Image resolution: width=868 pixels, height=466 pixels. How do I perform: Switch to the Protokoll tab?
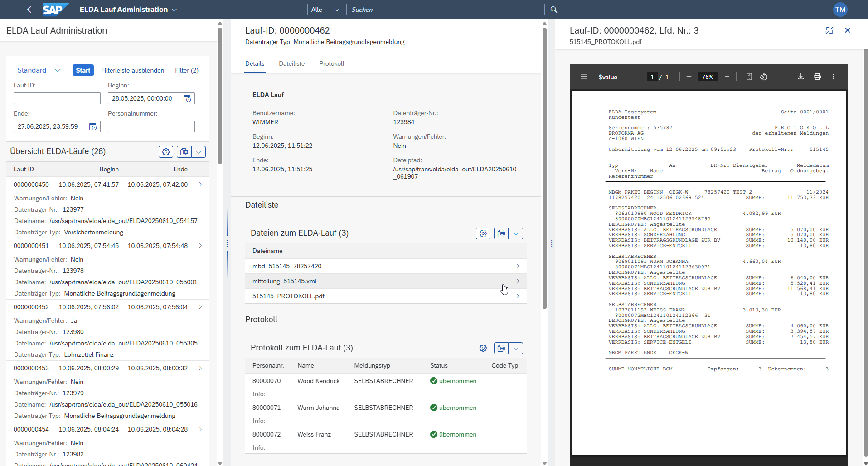click(x=331, y=64)
